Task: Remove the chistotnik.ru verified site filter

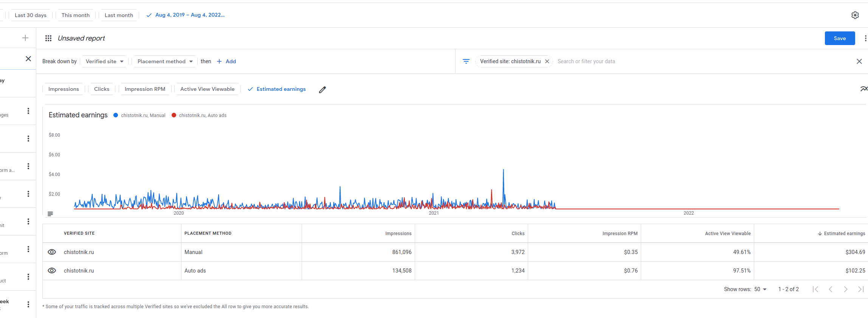Action: click(547, 61)
